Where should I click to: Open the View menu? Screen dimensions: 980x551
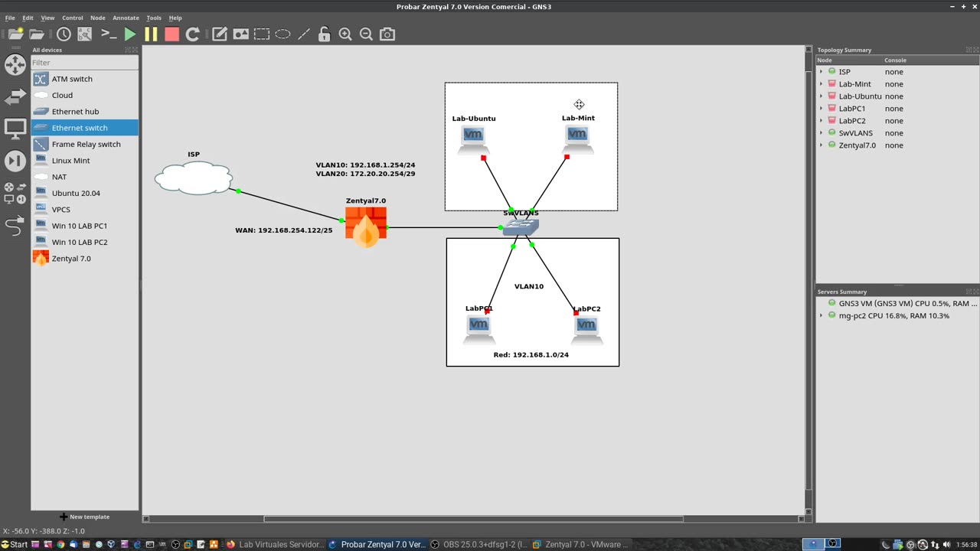[x=47, y=18]
